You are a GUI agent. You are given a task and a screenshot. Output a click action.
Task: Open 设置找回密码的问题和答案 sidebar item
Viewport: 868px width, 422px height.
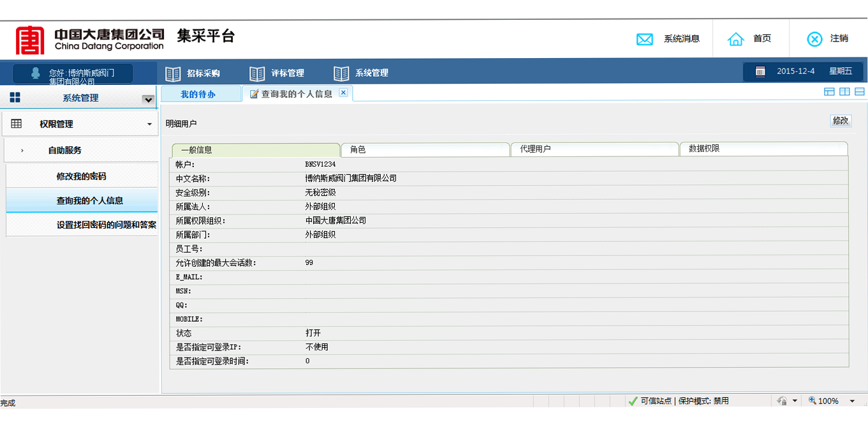point(107,225)
